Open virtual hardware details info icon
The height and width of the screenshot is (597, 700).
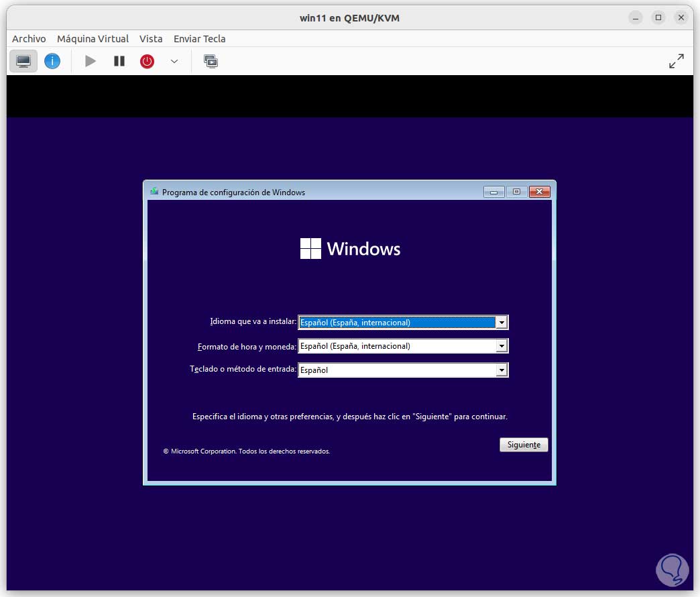click(x=52, y=61)
